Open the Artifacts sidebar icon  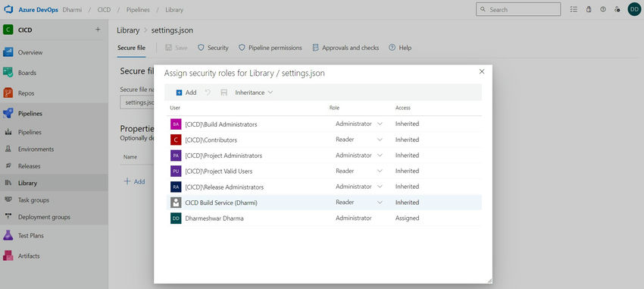(x=8, y=256)
